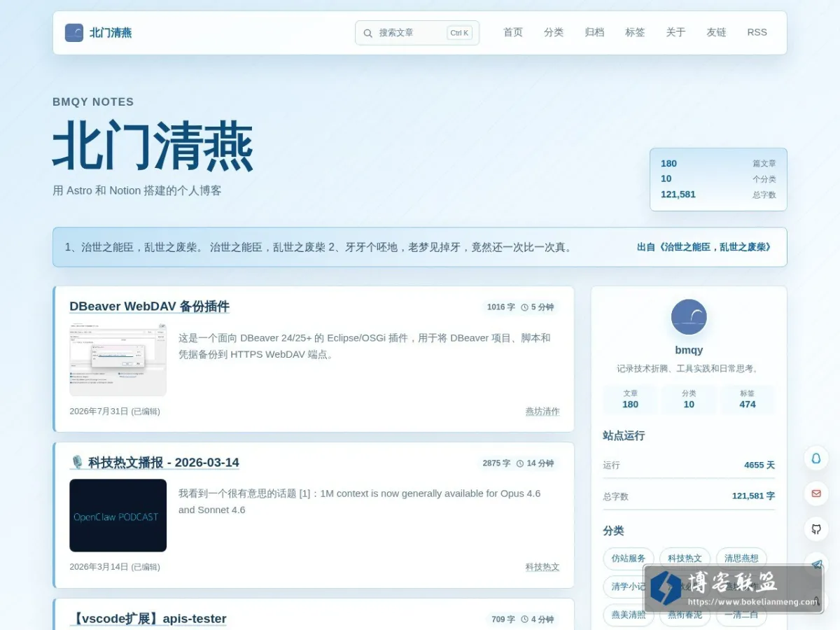Click clock icon next to 5 分钟

(524, 307)
